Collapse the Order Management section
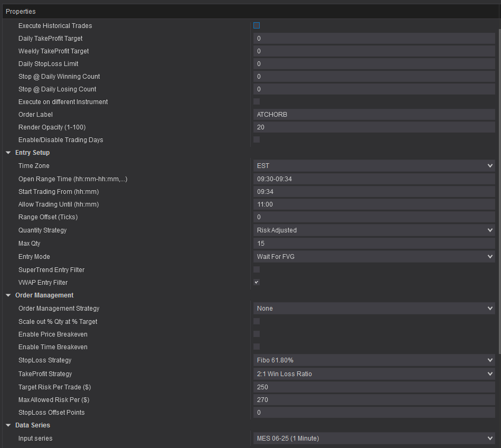 pyautogui.click(x=8, y=295)
